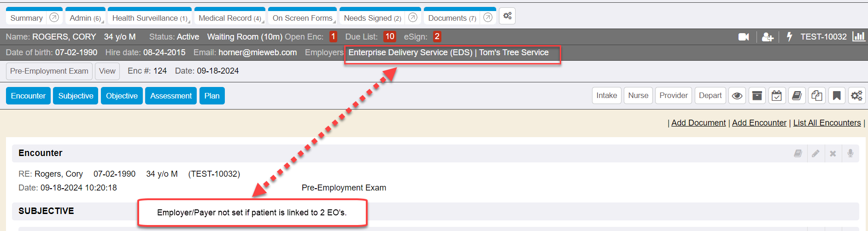
Task: Open the gears settings button in toolbar
Action: [x=856, y=96]
